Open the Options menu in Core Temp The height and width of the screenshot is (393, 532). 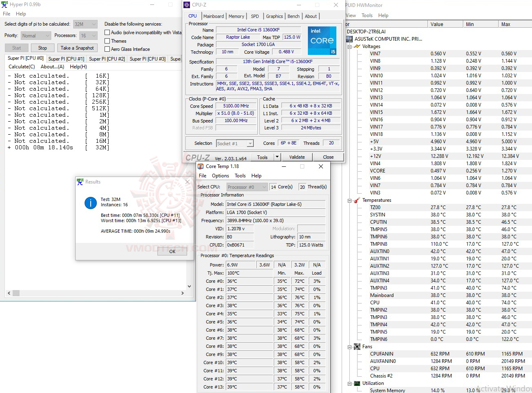(220, 176)
